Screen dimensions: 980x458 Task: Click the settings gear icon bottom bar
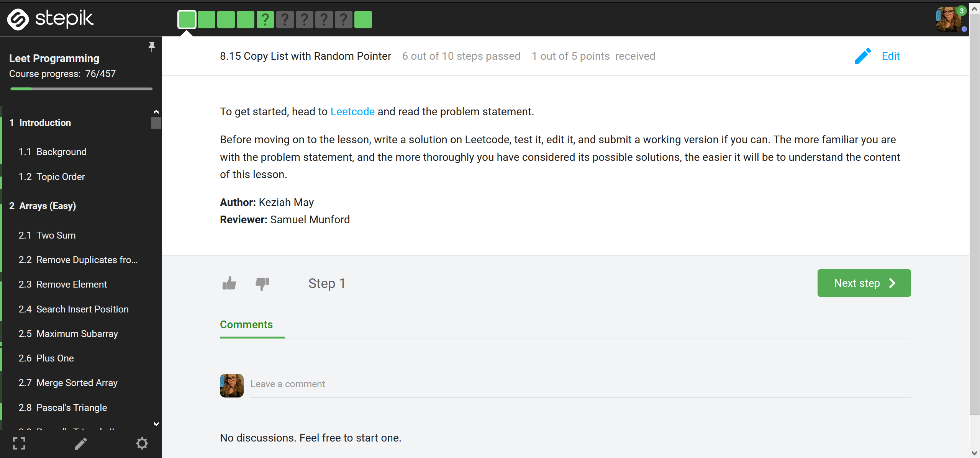pyautogui.click(x=142, y=445)
